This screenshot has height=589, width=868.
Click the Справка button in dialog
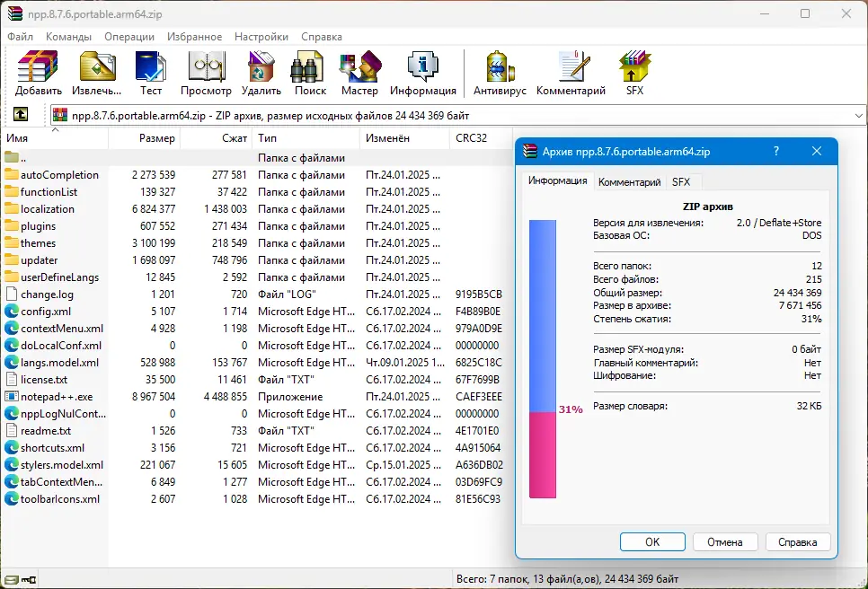tap(798, 542)
